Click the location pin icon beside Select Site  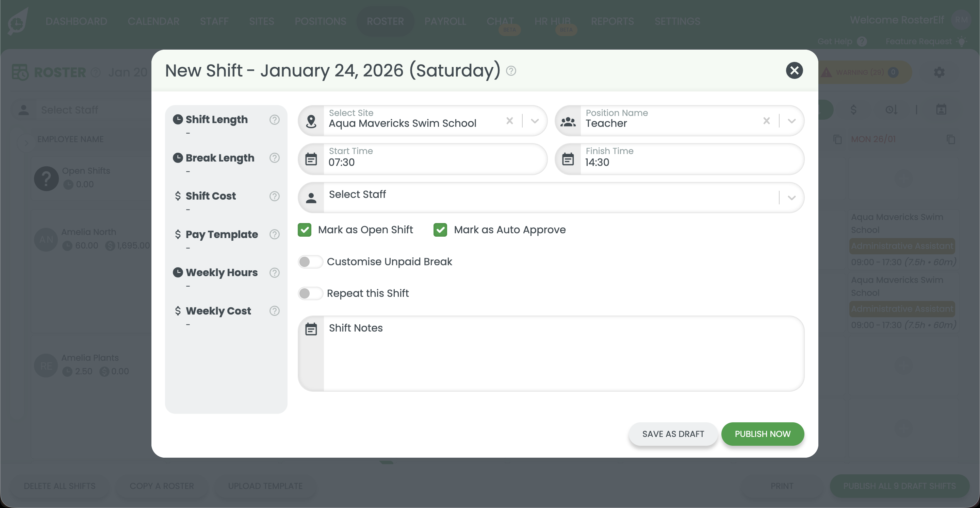[x=312, y=121]
